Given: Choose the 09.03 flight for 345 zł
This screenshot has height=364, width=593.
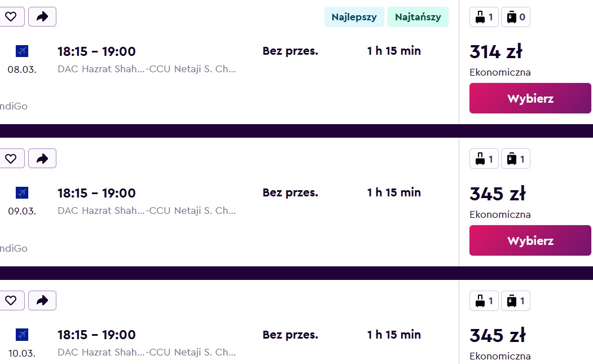Looking at the screenshot, I should [530, 240].
